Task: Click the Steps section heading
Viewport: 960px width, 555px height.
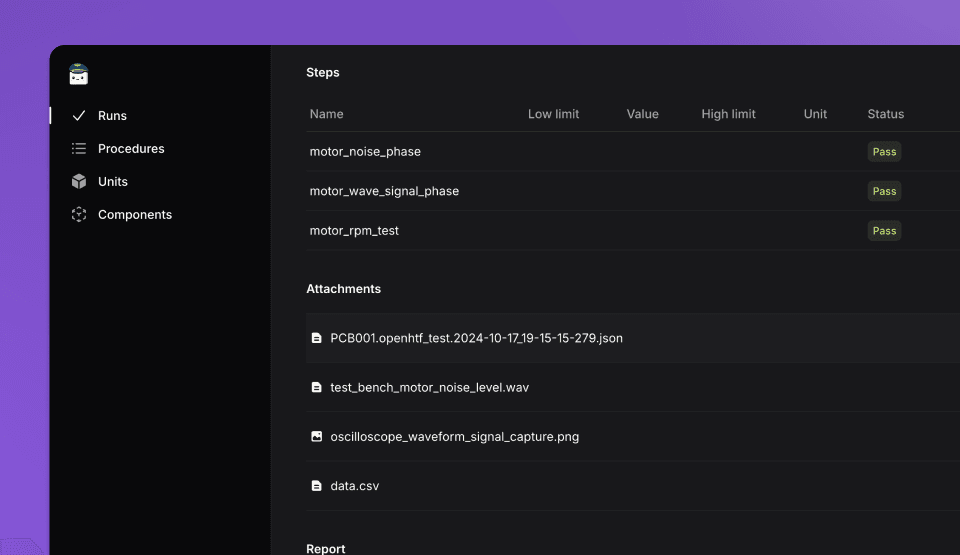Action: point(323,72)
